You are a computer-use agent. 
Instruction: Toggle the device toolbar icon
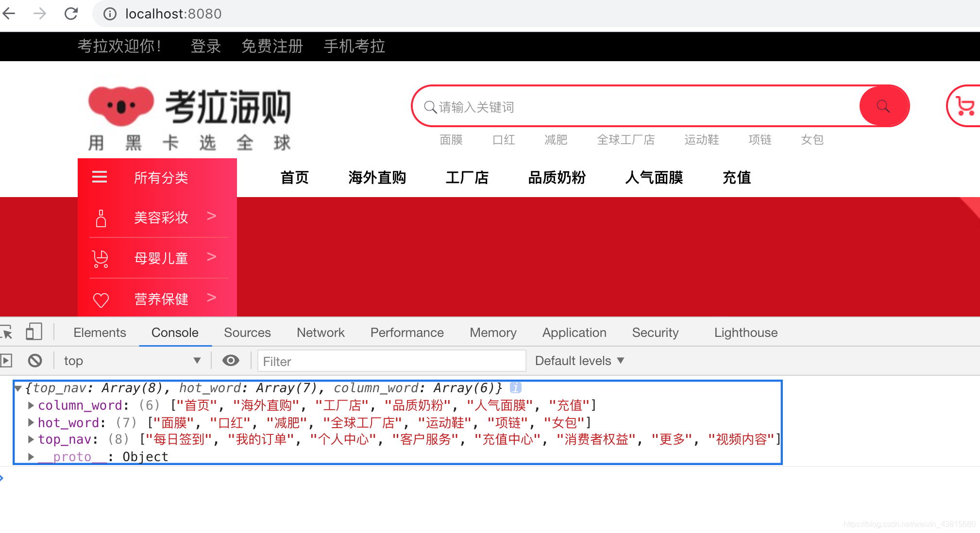pyautogui.click(x=34, y=332)
